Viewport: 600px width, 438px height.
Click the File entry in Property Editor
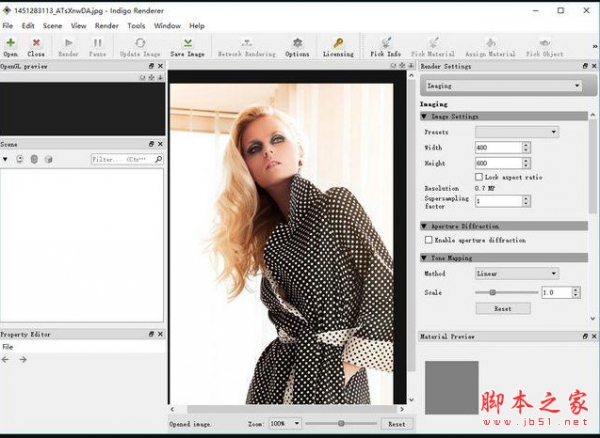click(x=8, y=347)
